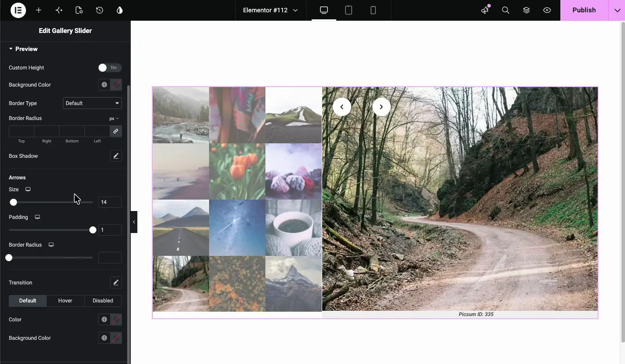625x364 pixels.
Task: Click the next slide arrow button
Action: [382, 107]
